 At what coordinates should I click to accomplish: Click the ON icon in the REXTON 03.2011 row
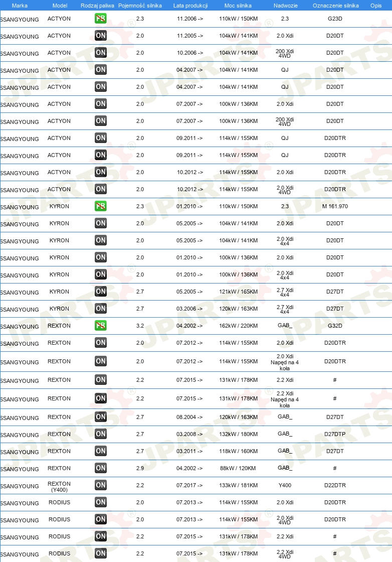click(x=101, y=451)
